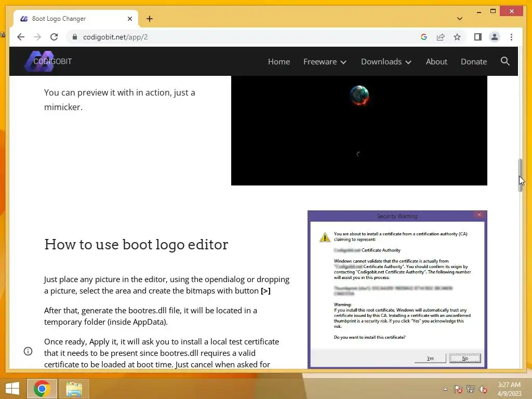Screen dimensions: 532x399
Task: Expand the Downloads dropdown menu
Action: tap(386, 61)
